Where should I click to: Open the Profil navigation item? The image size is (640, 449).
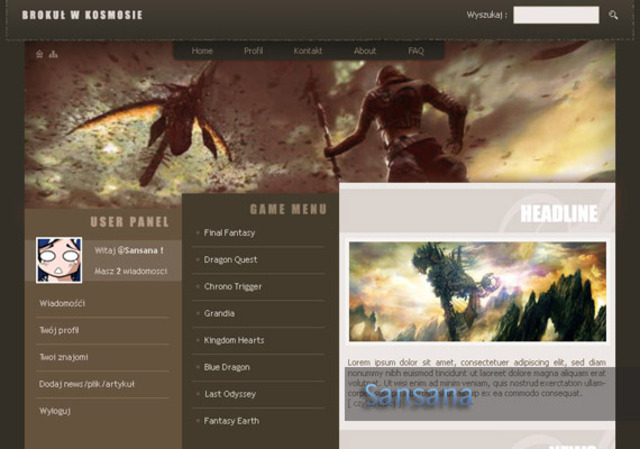coord(253,51)
